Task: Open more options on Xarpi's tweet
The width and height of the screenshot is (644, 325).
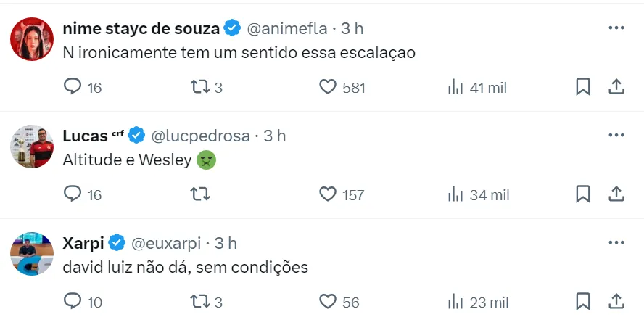Action: [616, 242]
